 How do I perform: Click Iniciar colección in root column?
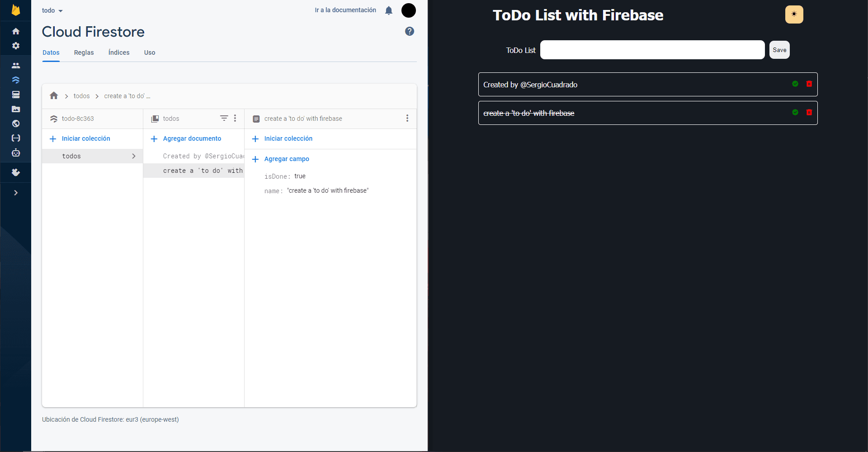(86, 138)
